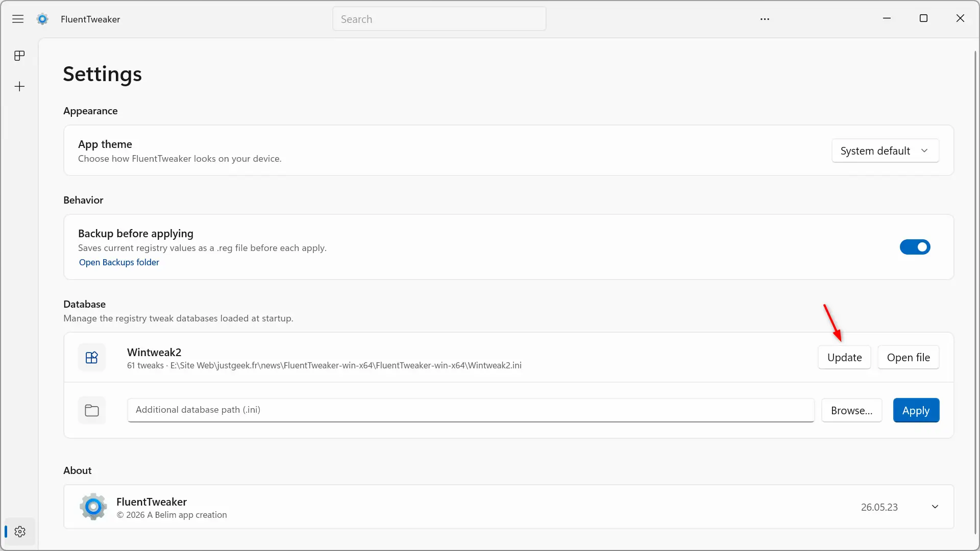
Task: Click the Browse... button
Action: tap(851, 410)
